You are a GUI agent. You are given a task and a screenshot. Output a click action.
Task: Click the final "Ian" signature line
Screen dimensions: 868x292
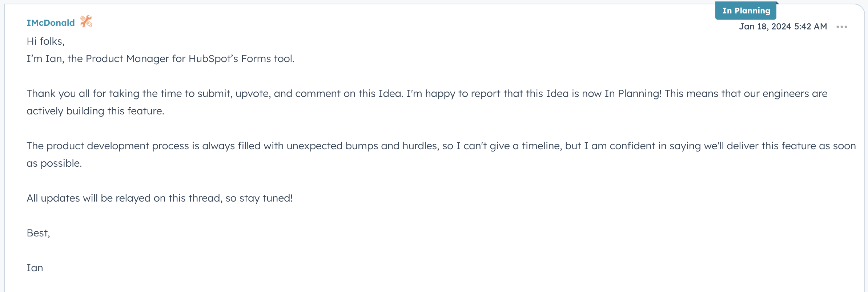[35, 268]
